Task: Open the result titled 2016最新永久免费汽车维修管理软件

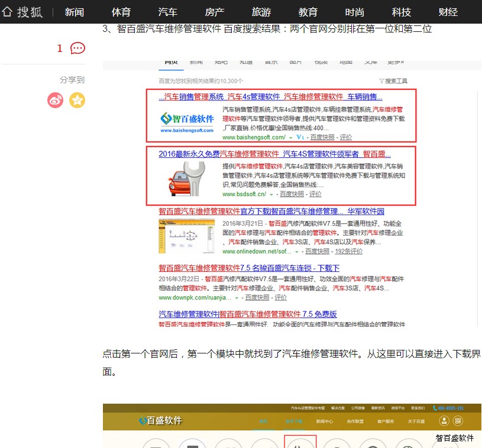Action: [274, 154]
